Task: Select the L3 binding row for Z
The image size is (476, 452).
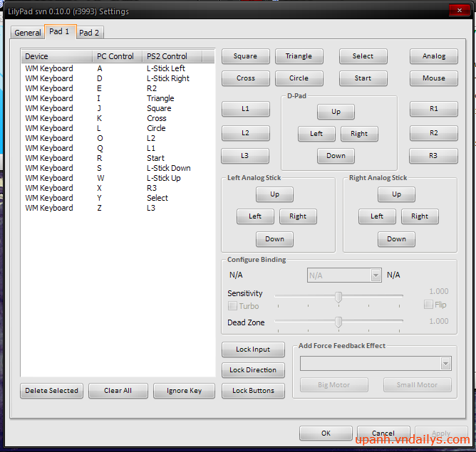Action: click(x=118, y=208)
